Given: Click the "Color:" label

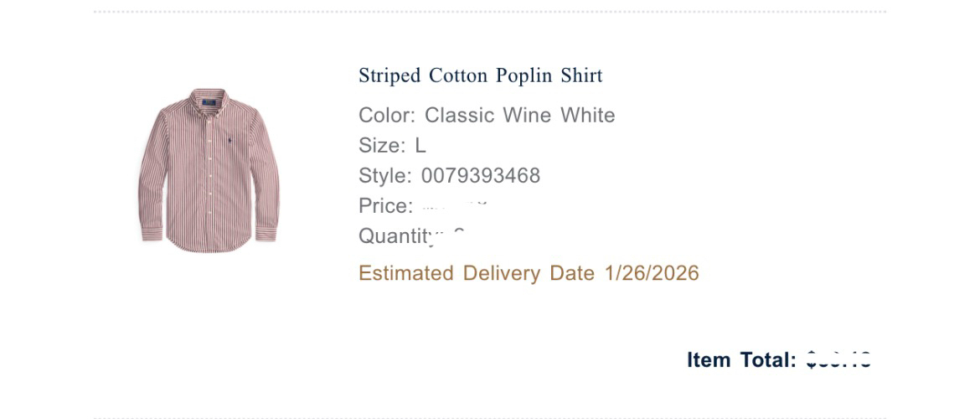Looking at the screenshot, I should (386, 116).
